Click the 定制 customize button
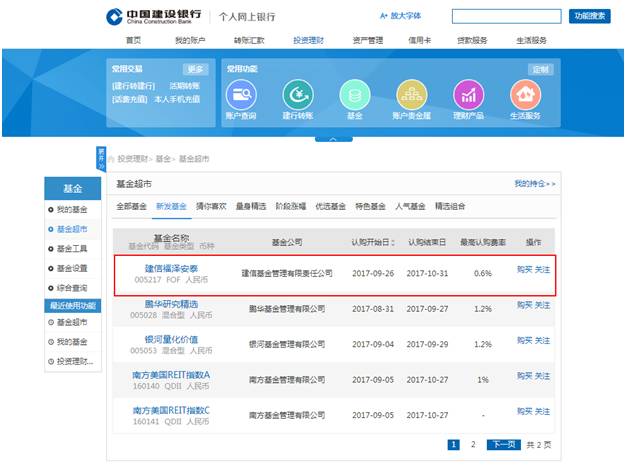Screen dimensions: 626x470 pos(541,69)
